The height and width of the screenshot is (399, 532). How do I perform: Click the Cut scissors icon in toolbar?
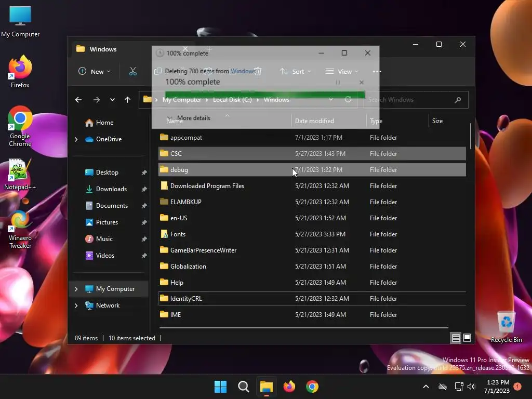click(132, 71)
